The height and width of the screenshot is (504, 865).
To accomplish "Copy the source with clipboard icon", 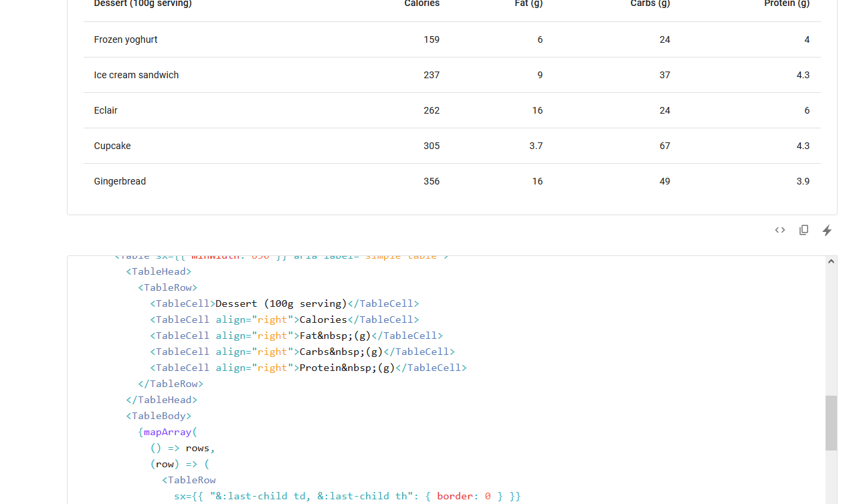I will click(803, 230).
